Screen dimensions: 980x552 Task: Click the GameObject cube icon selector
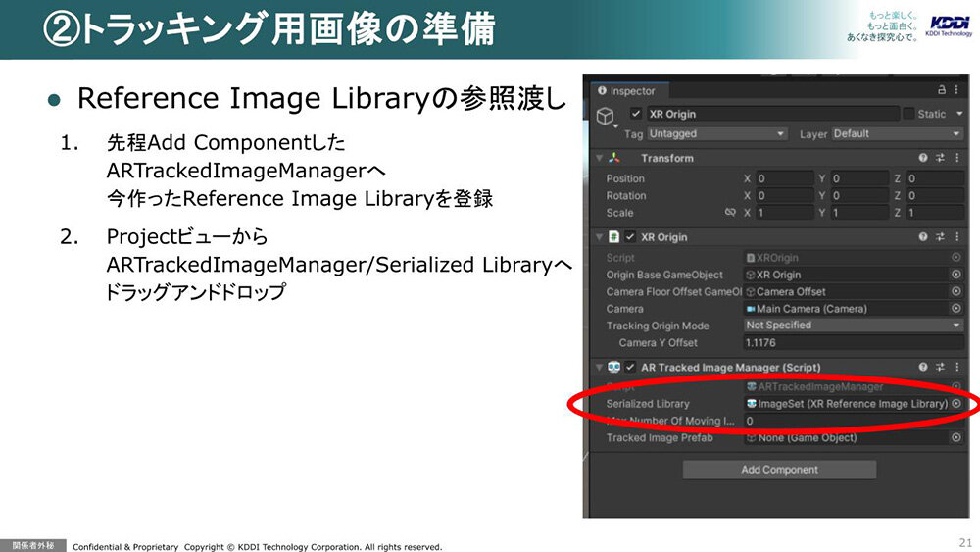click(605, 117)
